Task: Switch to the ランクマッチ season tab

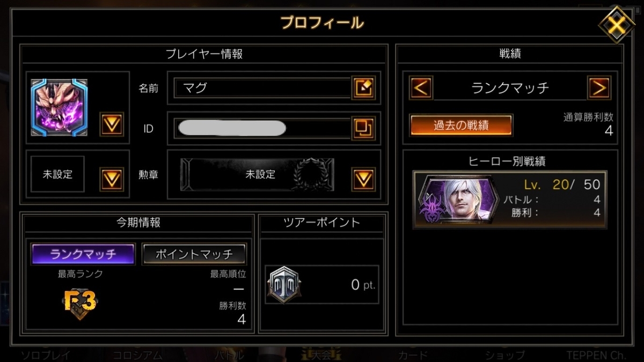Action: (83, 254)
